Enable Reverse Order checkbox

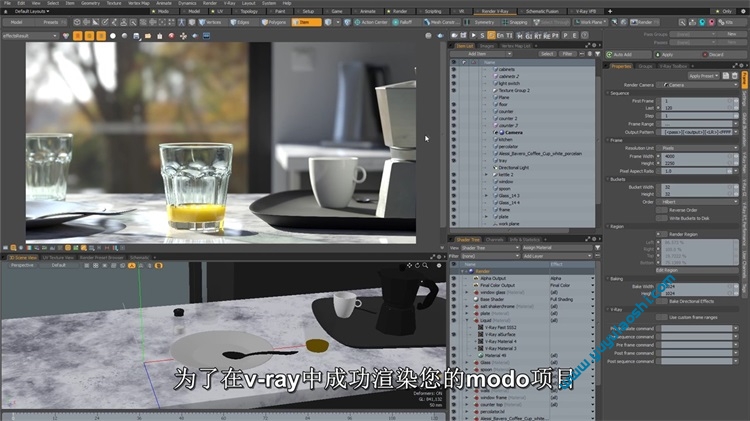(x=662, y=210)
